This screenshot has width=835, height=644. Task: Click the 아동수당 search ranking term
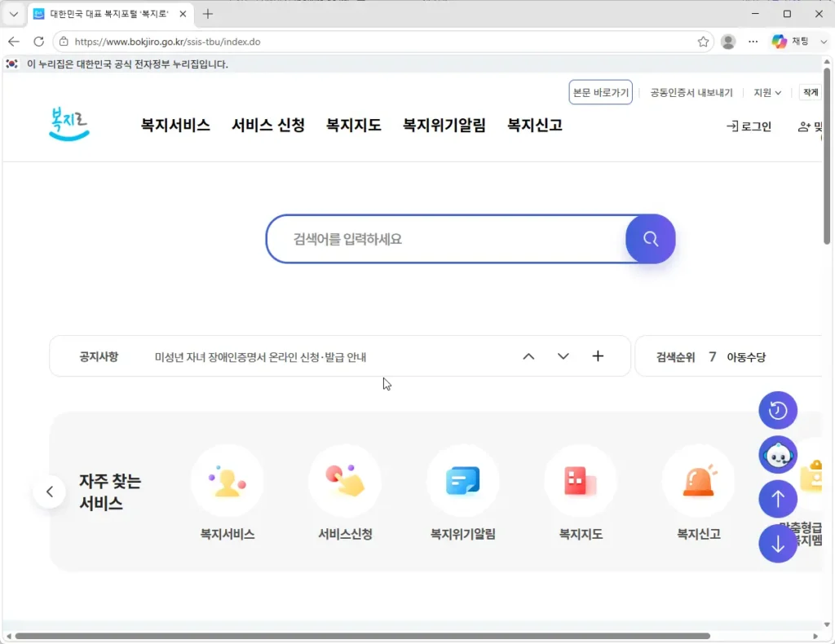(x=746, y=357)
